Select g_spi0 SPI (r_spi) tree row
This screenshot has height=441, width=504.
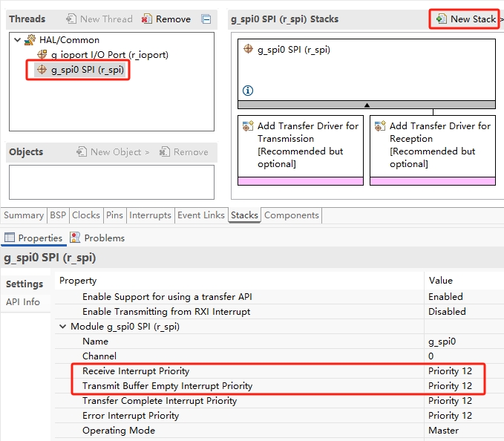81,70
